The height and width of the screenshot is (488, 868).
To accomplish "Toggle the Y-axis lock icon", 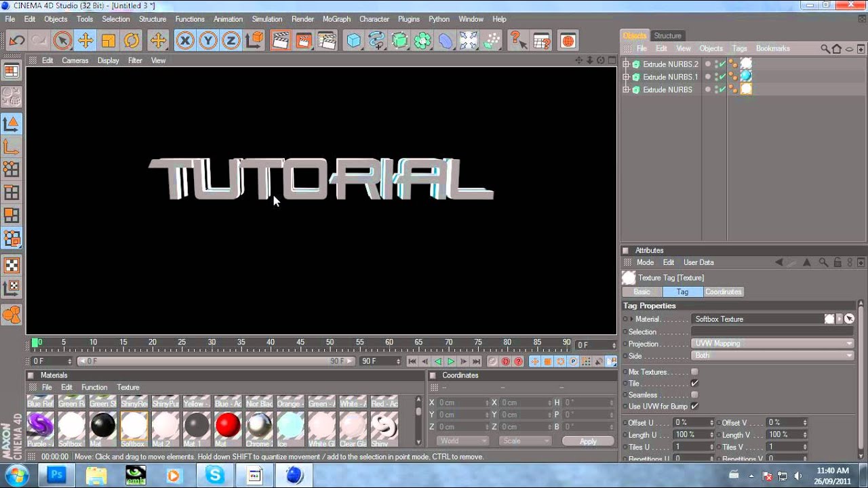I will point(208,41).
